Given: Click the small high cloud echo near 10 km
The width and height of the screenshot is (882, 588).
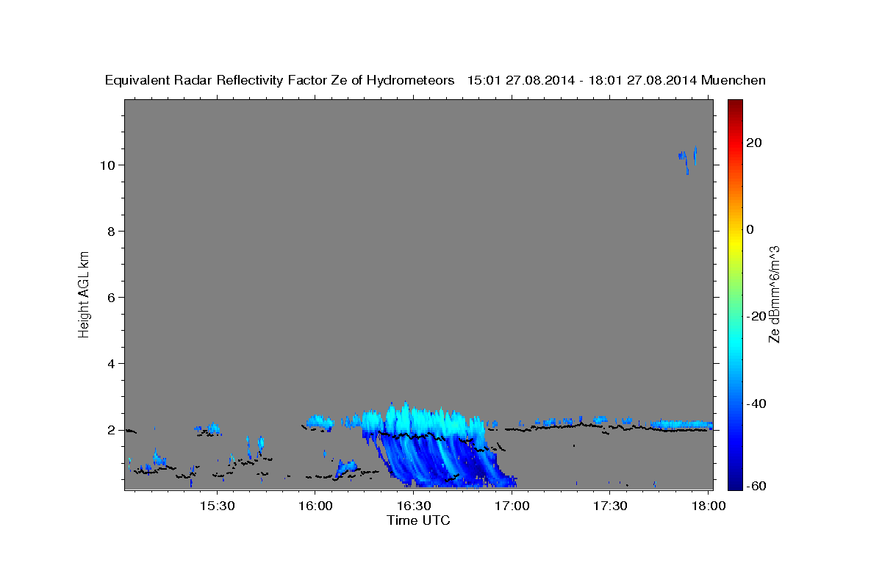Looking at the screenshot, I should (687, 159).
